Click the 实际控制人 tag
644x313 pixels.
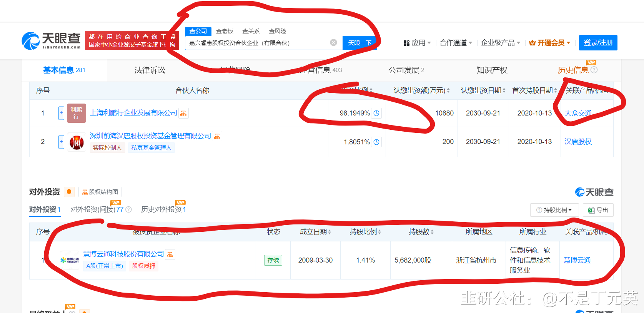point(107,148)
